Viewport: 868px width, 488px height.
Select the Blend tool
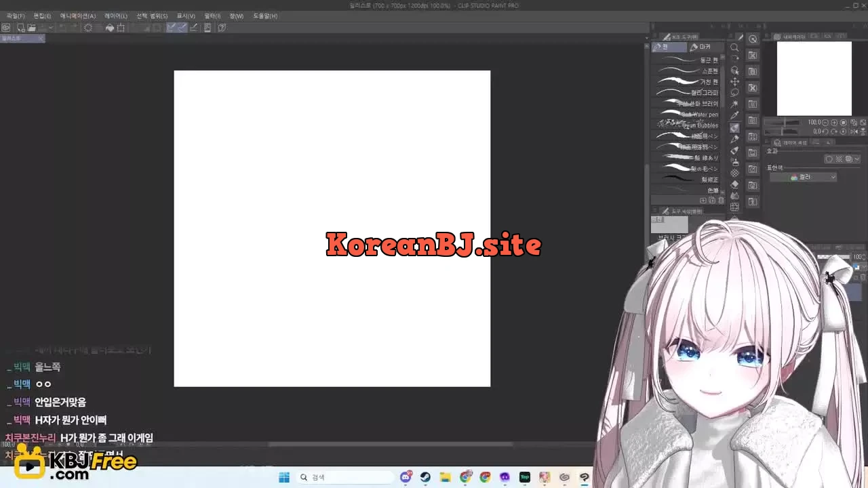coord(734,196)
